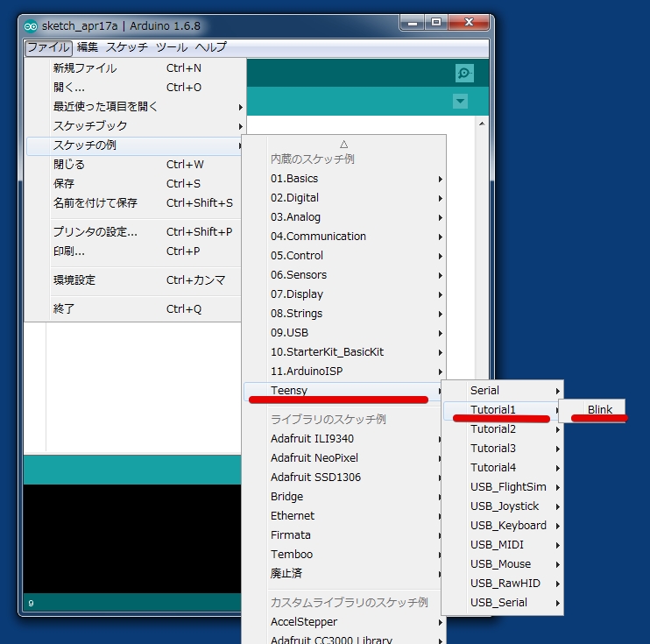Open 08.Strings examples submenu
This screenshot has width=650, height=644.
pos(344,314)
